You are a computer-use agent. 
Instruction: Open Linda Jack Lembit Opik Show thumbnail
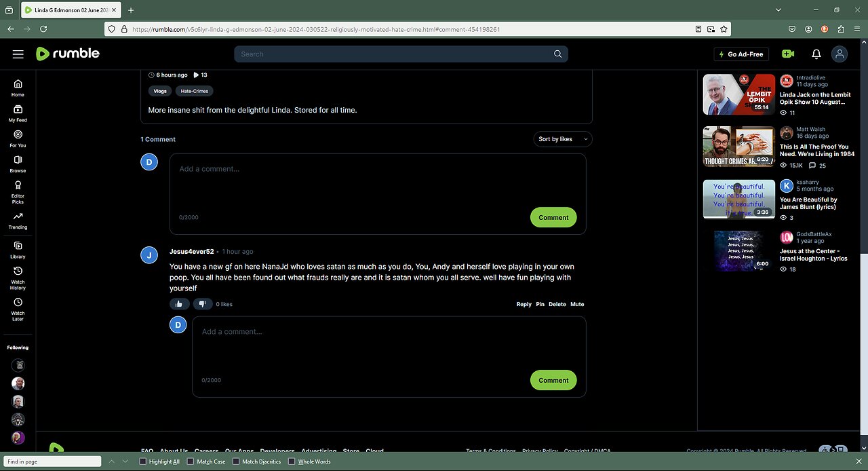(x=739, y=94)
